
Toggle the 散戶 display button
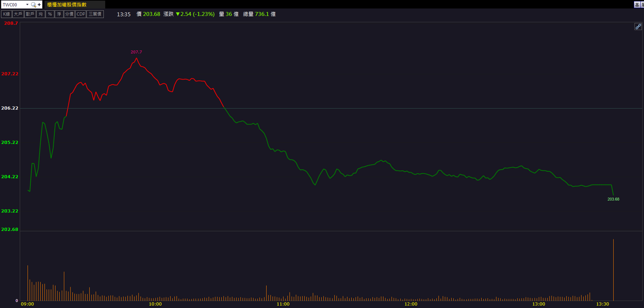tap(30, 14)
